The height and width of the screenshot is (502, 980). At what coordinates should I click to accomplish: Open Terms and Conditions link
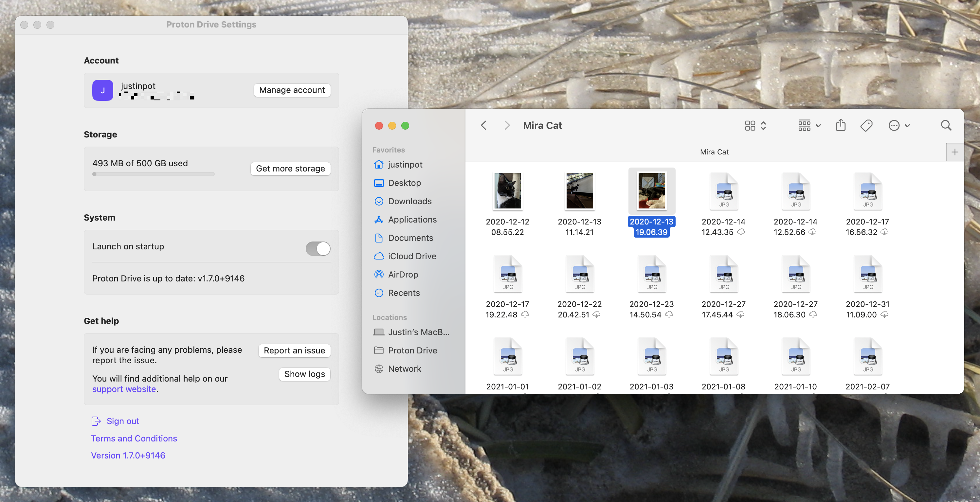click(x=134, y=438)
